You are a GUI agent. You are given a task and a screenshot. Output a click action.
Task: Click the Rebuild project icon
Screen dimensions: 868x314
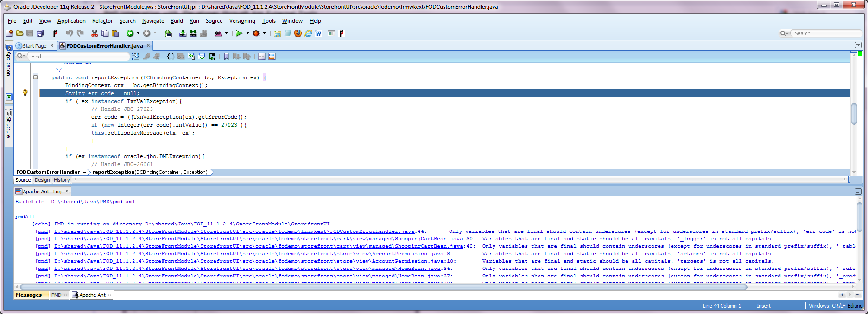coord(193,33)
